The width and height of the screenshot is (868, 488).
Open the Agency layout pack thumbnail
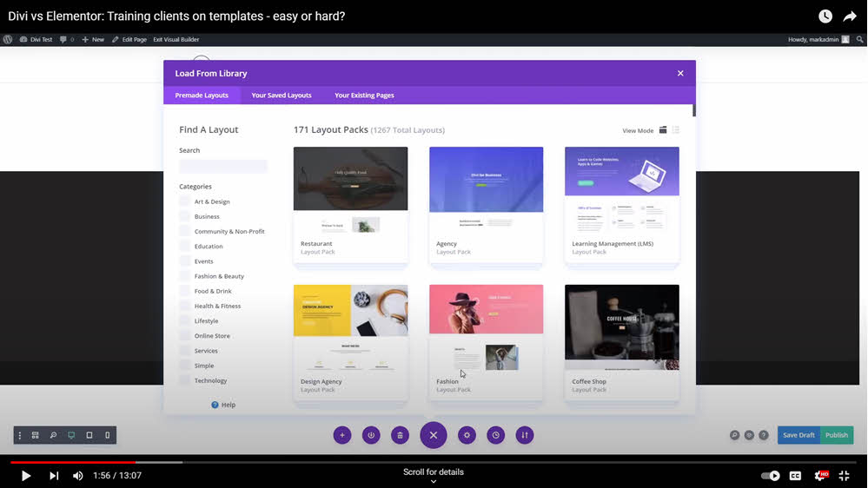click(x=486, y=190)
